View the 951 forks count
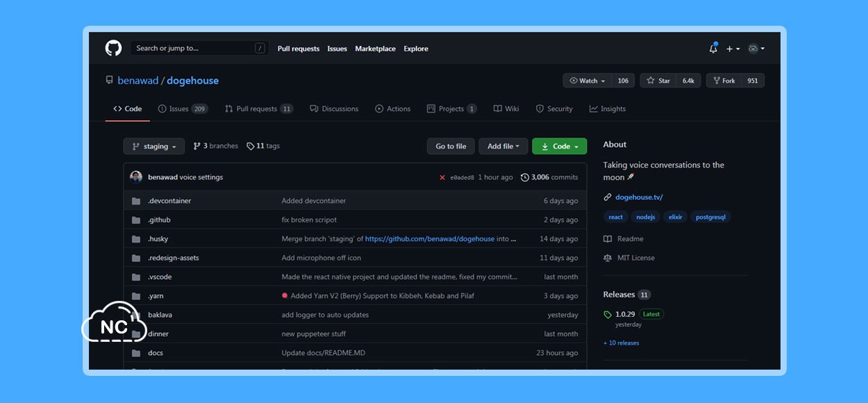The image size is (868, 403). pyautogui.click(x=753, y=81)
